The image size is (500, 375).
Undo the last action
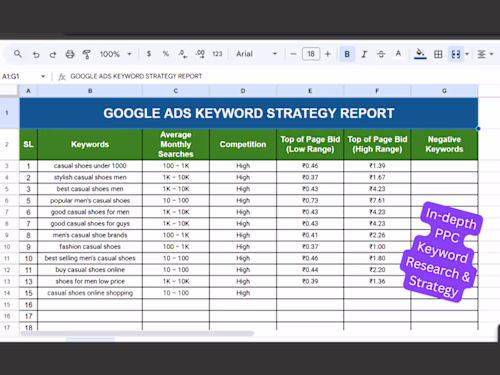(36, 54)
